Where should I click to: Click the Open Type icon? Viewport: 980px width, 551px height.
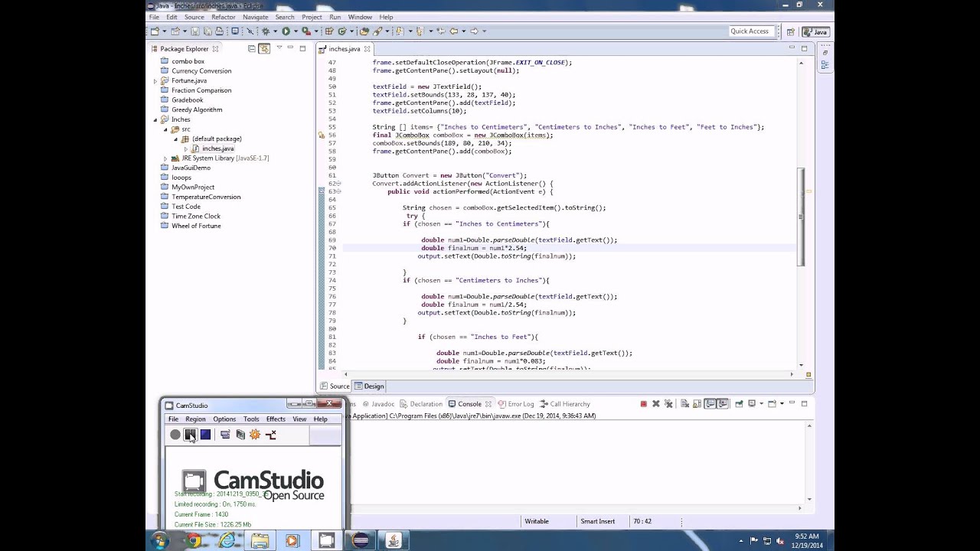point(364,31)
